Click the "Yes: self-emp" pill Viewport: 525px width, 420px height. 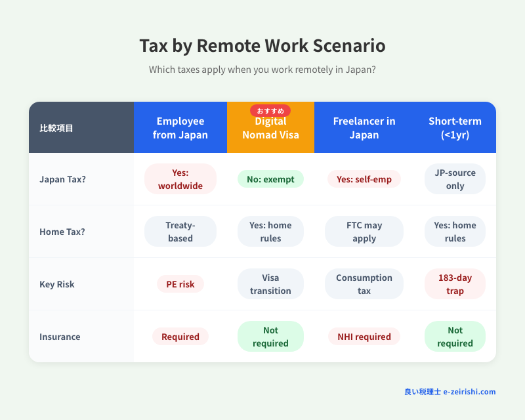click(x=364, y=178)
